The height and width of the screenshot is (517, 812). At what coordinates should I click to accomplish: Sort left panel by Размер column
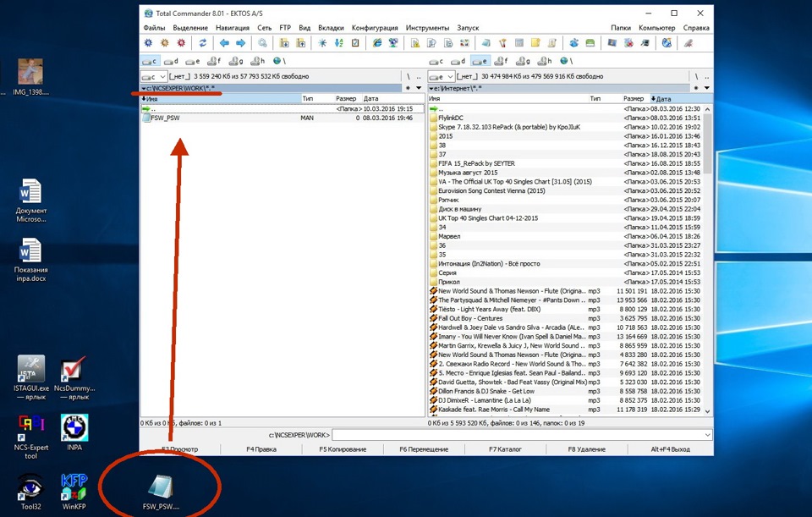point(346,98)
